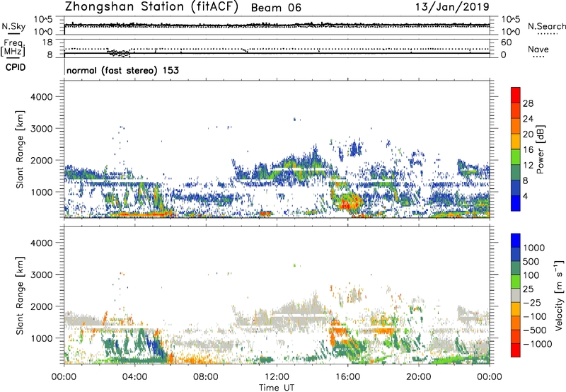566x392 pixels.
Task: Click the "18" frequency axis tick
Action: point(47,42)
